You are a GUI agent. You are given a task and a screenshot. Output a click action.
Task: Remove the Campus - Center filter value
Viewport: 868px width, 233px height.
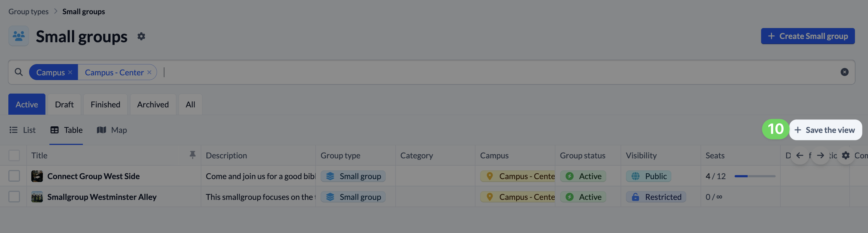click(149, 72)
